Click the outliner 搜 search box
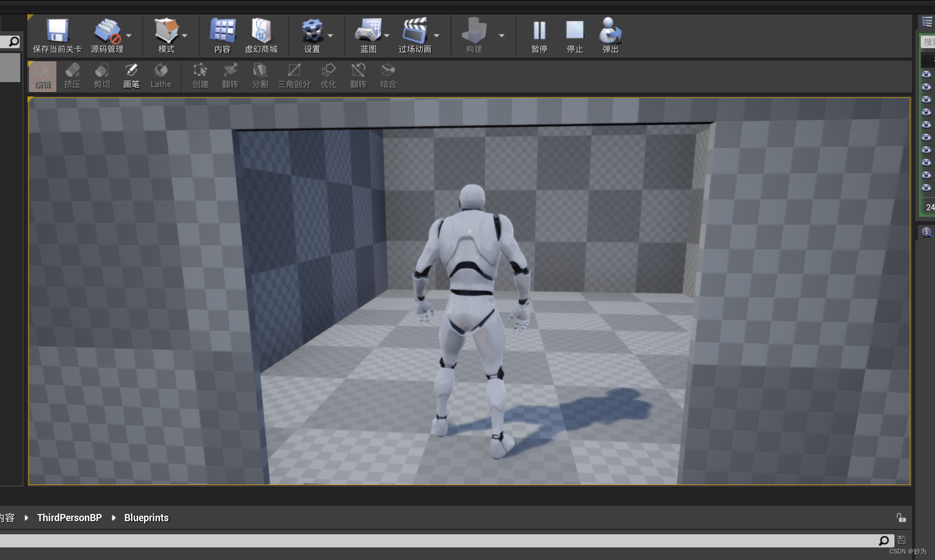The height and width of the screenshot is (560, 935). [x=928, y=42]
